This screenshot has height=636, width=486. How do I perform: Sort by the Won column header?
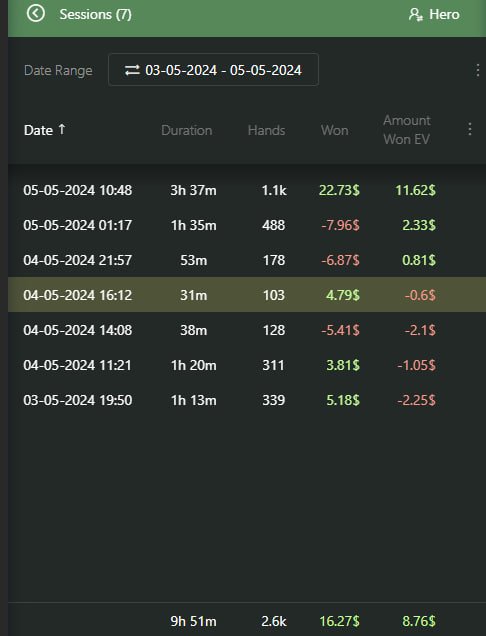click(x=335, y=130)
